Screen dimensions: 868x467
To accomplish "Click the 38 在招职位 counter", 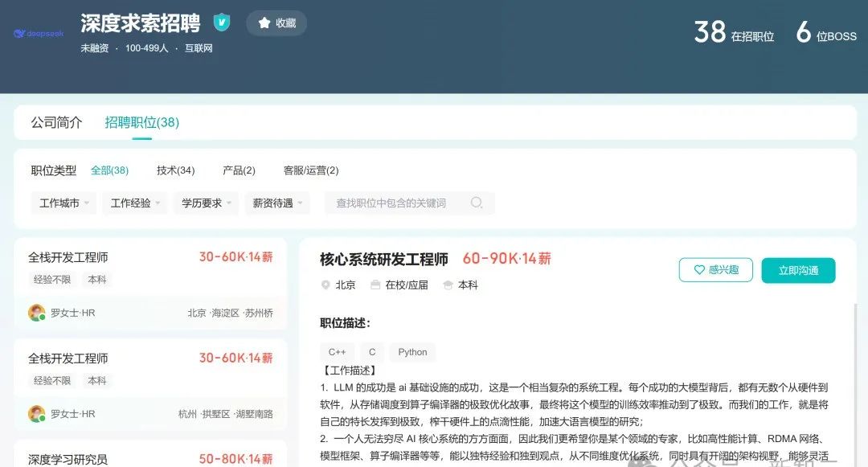I will (x=734, y=33).
